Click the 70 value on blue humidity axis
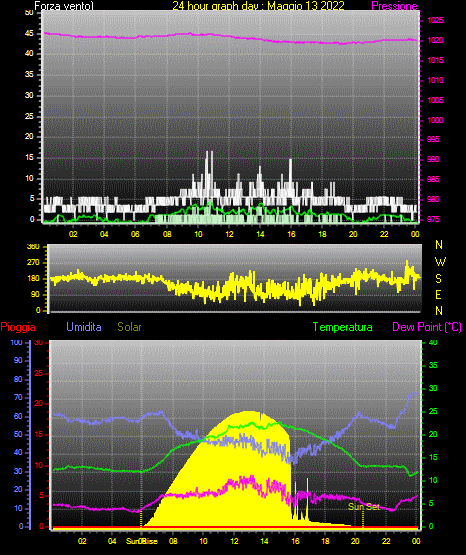466x555 pixels. click(18, 397)
